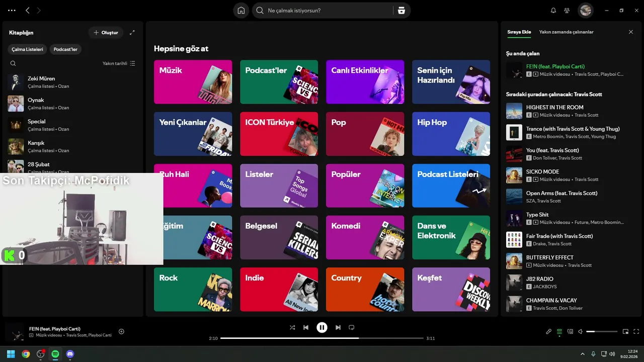Select JB2 RADIO in the queue
The height and width of the screenshot is (362, 644).
pyautogui.click(x=571, y=283)
